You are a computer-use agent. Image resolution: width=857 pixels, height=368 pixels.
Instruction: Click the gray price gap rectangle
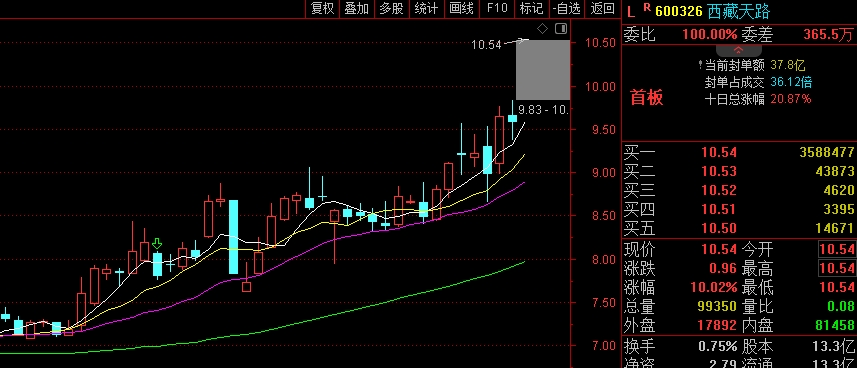tap(543, 70)
